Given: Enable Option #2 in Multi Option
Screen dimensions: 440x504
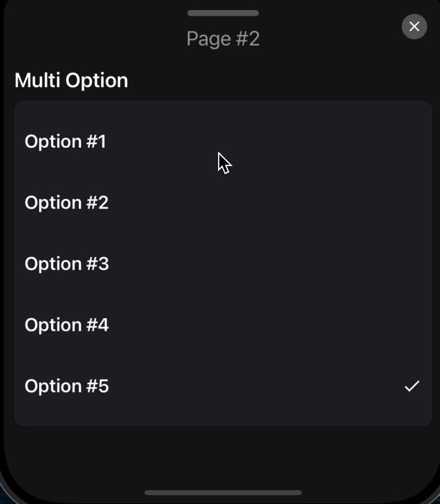Looking at the screenshot, I should point(223,203).
